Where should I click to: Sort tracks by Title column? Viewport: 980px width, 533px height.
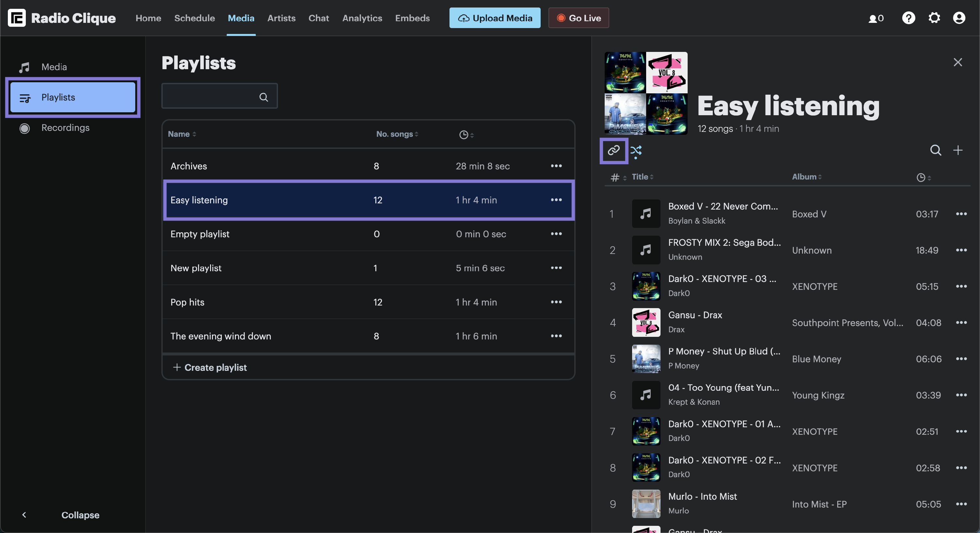(643, 177)
